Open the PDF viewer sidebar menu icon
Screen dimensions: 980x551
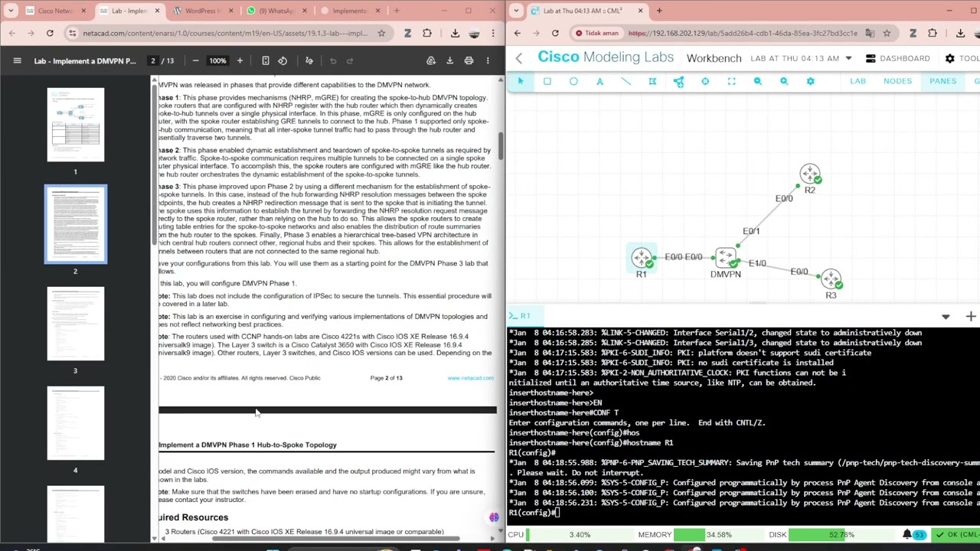pos(17,60)
